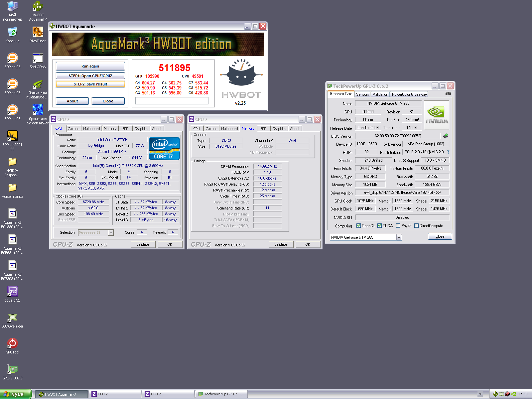Open the Processor #1 selection dropdown

point(111,233)
